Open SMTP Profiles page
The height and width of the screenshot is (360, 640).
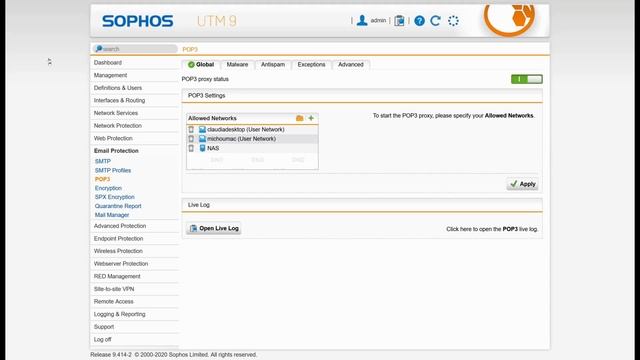point(113,170)
